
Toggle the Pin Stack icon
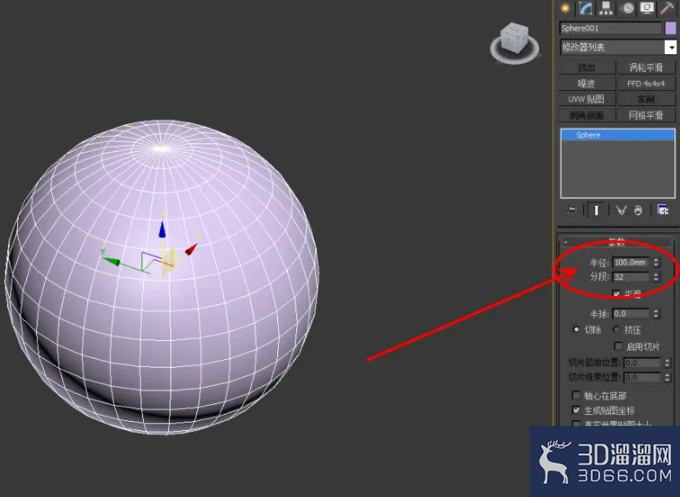click(x=572, y=210)
